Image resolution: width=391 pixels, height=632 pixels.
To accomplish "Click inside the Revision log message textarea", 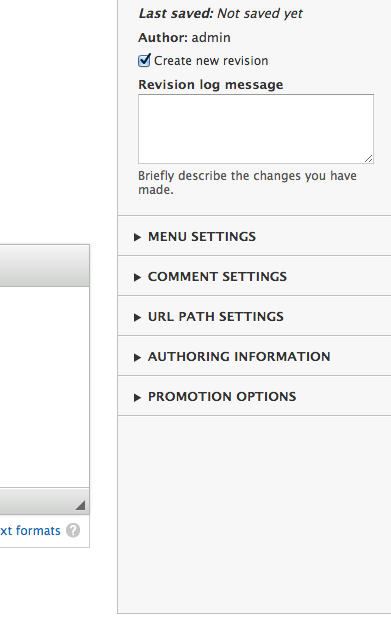I will pyautogui.click(x=256, y=129).
